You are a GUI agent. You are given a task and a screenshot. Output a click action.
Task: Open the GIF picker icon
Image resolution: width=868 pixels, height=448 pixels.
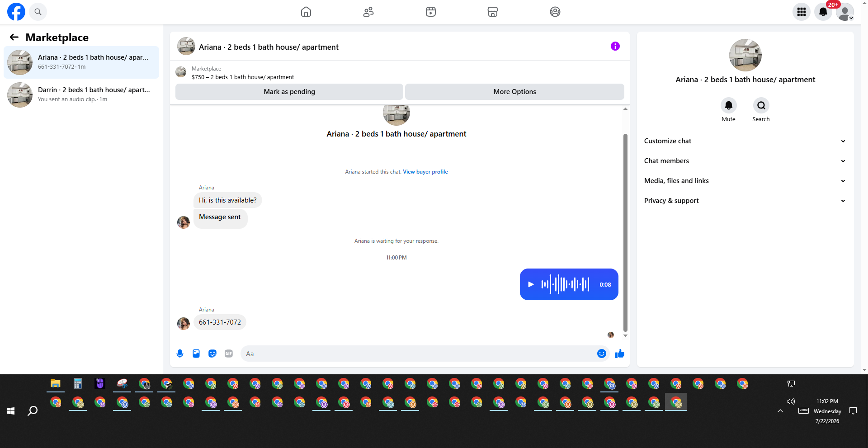point(229,354)
